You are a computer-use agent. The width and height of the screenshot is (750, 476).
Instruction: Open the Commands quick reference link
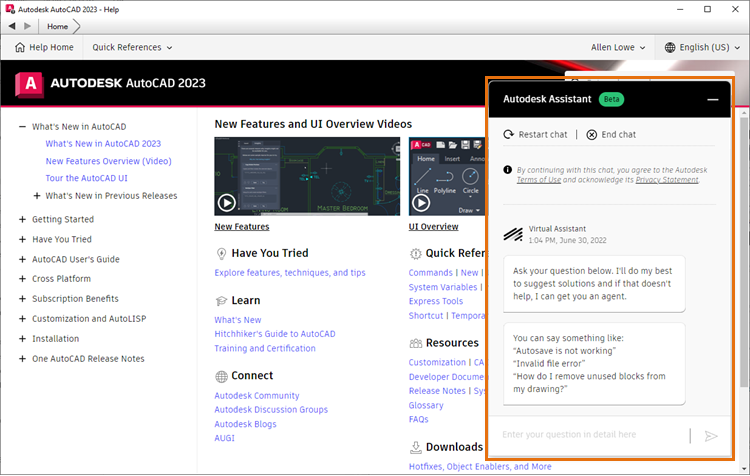coord(430,273)
